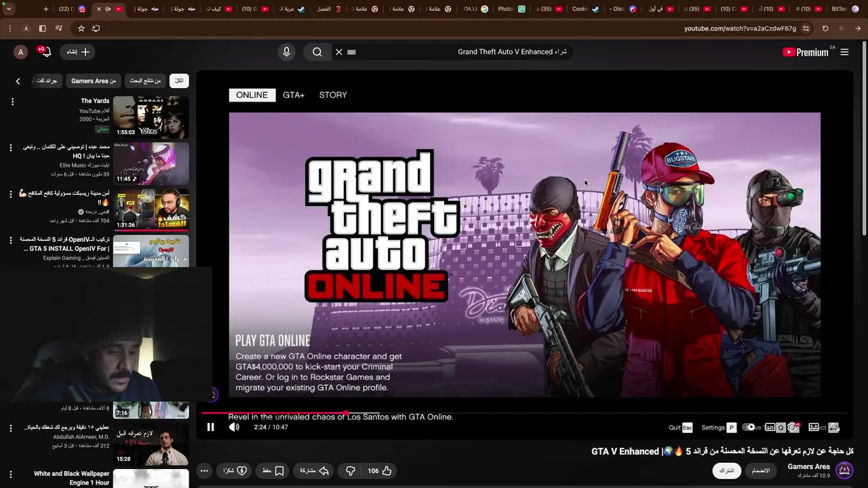Open the إنشاء create button
The image size is (868, 488).
coord(77,52)
